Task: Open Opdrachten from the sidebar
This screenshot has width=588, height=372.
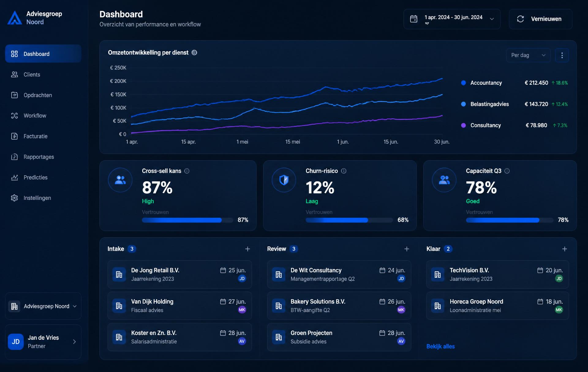Action: 43,95
